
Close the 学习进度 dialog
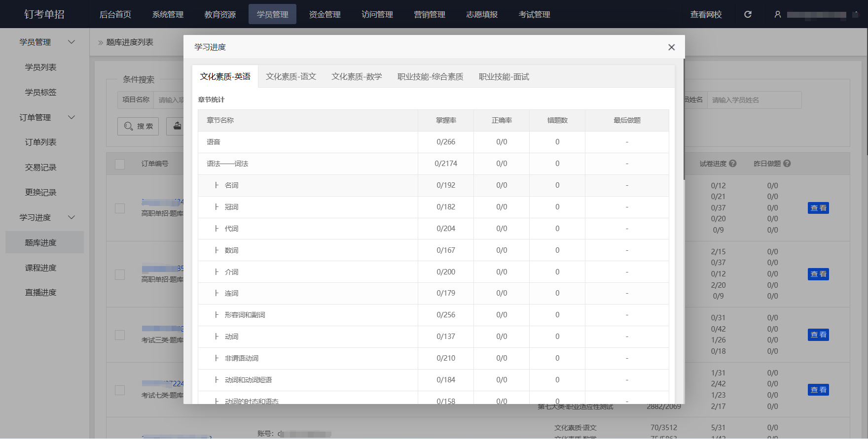(x=671, y=47)
